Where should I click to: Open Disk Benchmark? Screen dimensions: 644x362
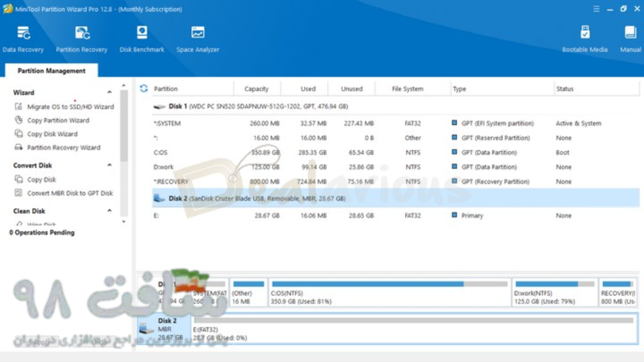[142, 40]
